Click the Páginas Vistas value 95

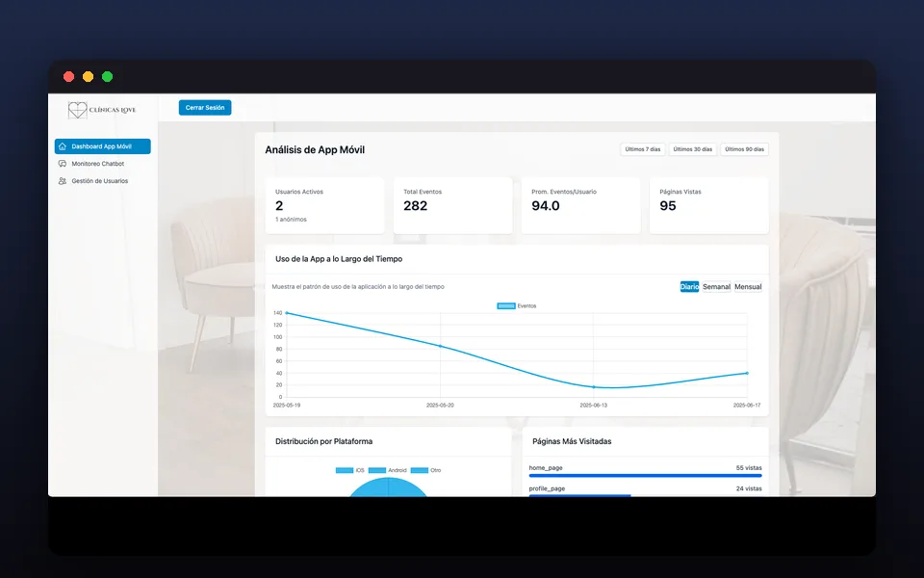[x=668, y=206]
